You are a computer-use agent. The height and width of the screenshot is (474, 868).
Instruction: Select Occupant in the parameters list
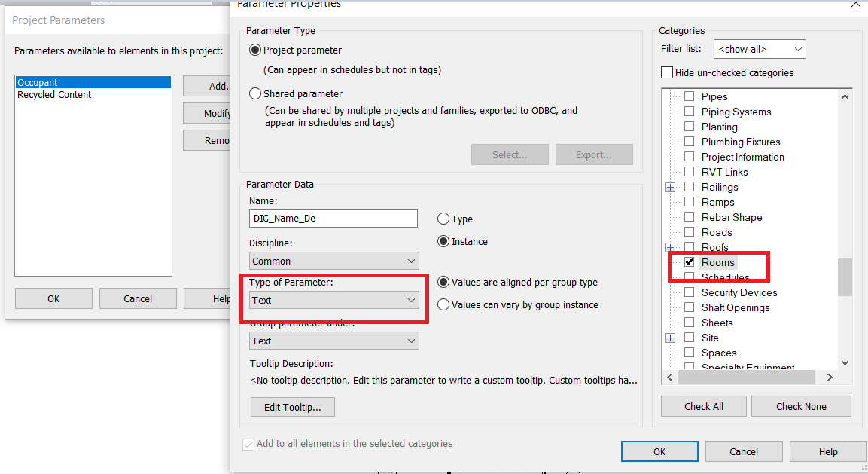(x=93, y=82)
